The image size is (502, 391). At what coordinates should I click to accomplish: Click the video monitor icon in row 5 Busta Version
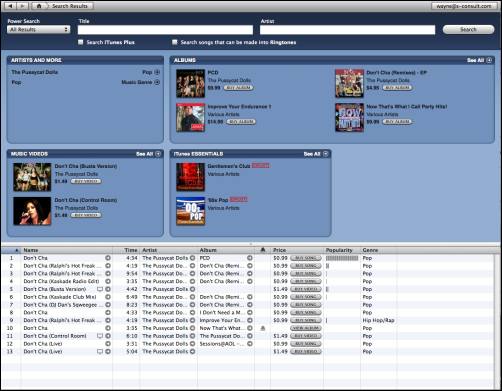pyautogui.click(x=100, y=289)
